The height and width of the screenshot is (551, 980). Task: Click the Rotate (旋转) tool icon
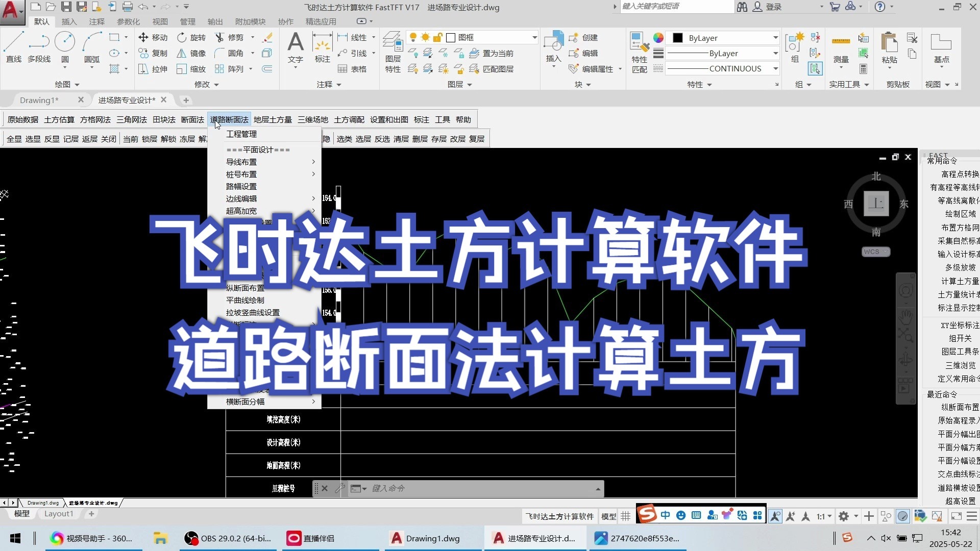(182, 37)
